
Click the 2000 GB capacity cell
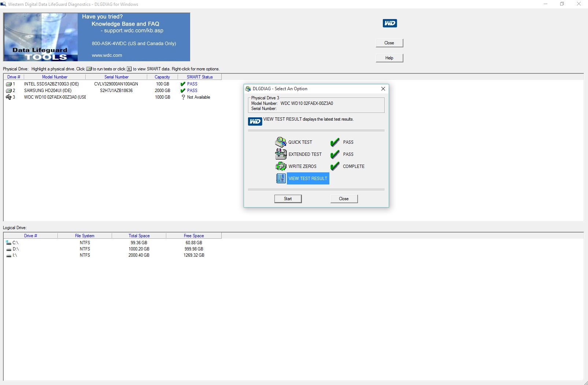coord(162,91)
